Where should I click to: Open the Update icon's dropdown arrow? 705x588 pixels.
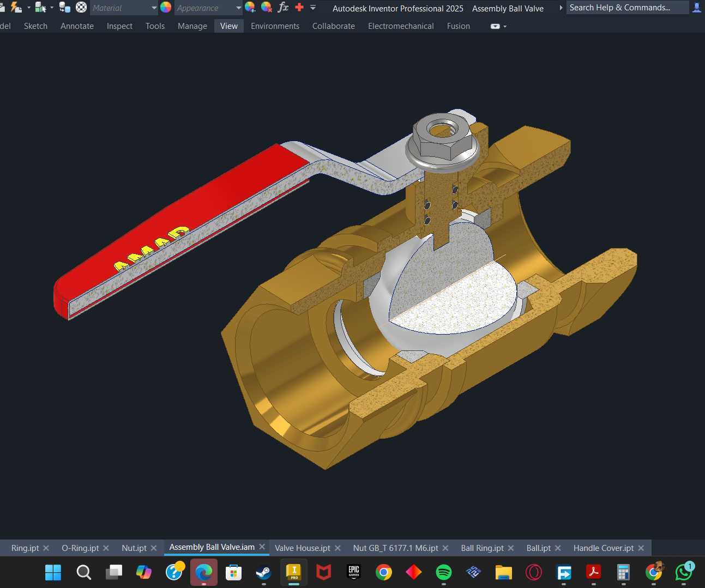[28, 8]
